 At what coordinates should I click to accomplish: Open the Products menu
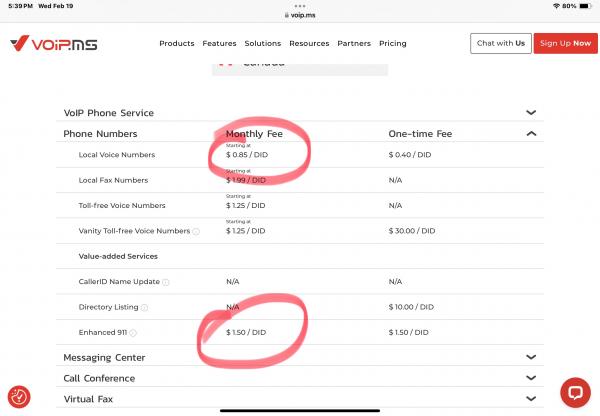[x=177, y=44]
